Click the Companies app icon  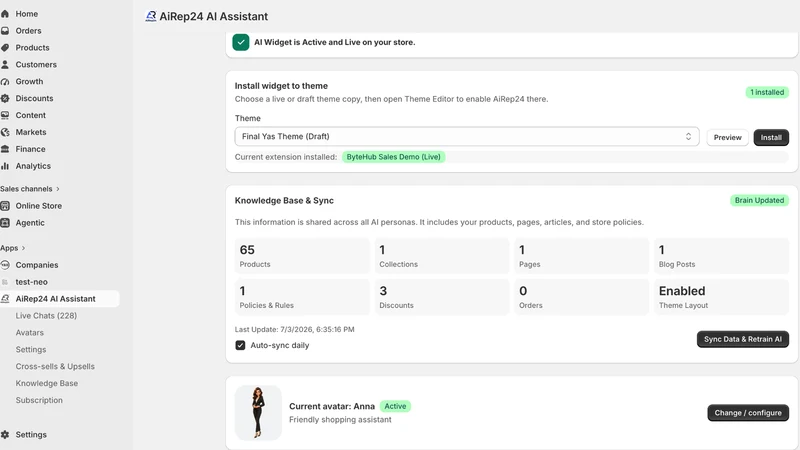[5, 265]
